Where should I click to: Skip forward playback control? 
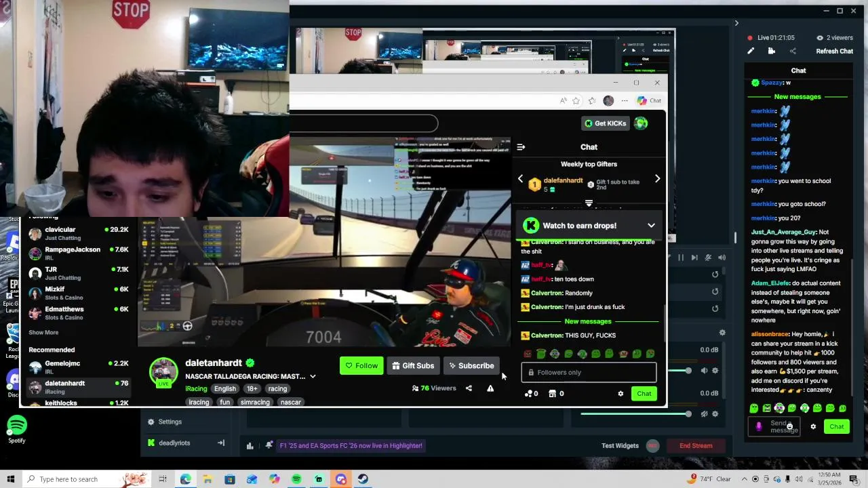[694, 258]
